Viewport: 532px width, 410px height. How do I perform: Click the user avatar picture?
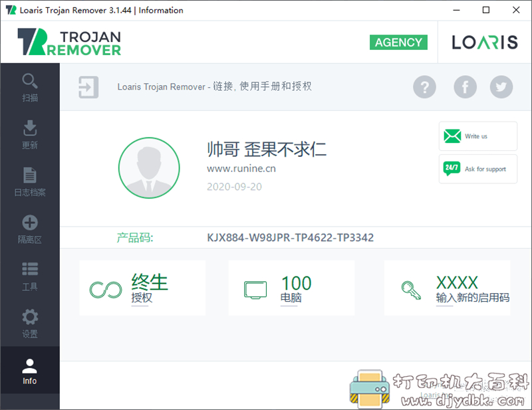point(149,168)
